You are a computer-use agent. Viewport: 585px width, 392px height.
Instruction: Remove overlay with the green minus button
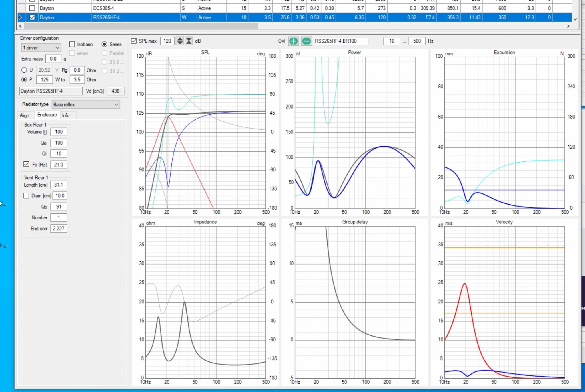306,41
